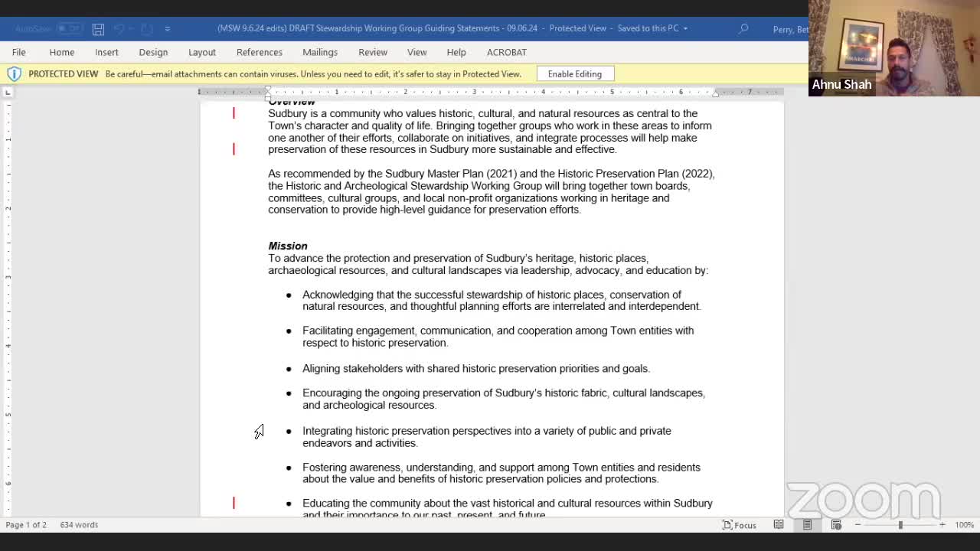Image resolution: width=980 pixels, height=551 pixels.
Task: Select the Layout tab
Action: [x=202, y=52]
